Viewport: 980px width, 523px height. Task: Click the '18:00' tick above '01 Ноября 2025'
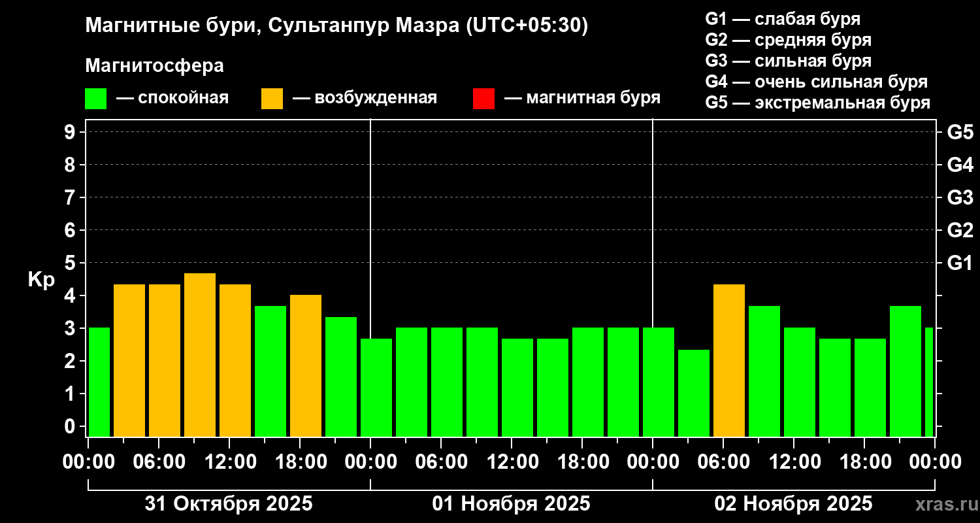tap(582, 462)
